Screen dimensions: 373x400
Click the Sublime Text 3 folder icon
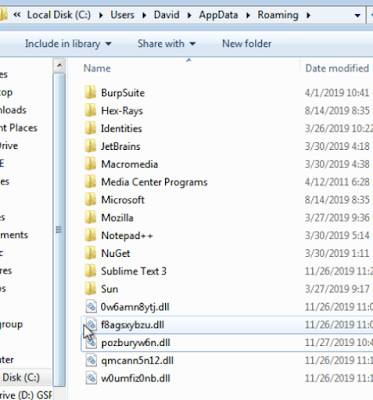[90, 271]
